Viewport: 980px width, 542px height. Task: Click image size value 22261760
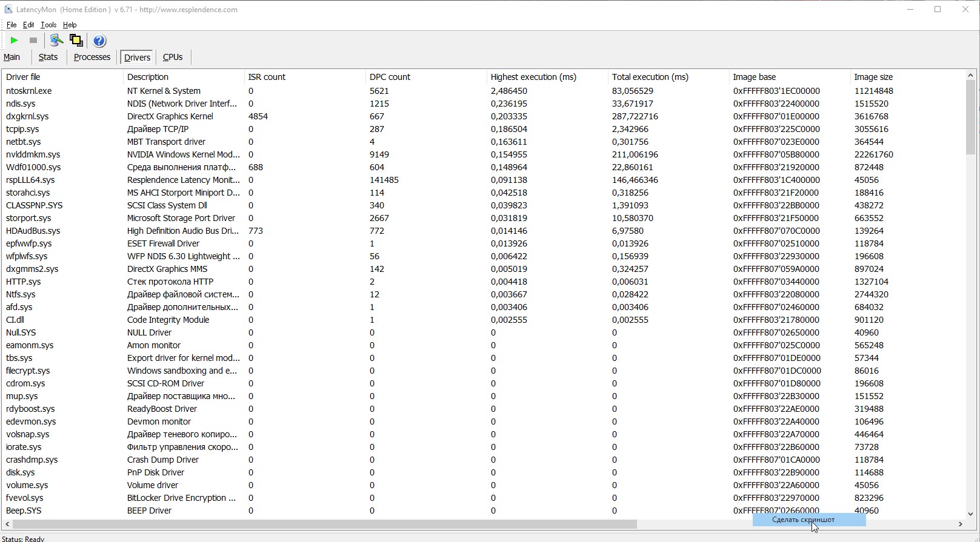[874, 154]
